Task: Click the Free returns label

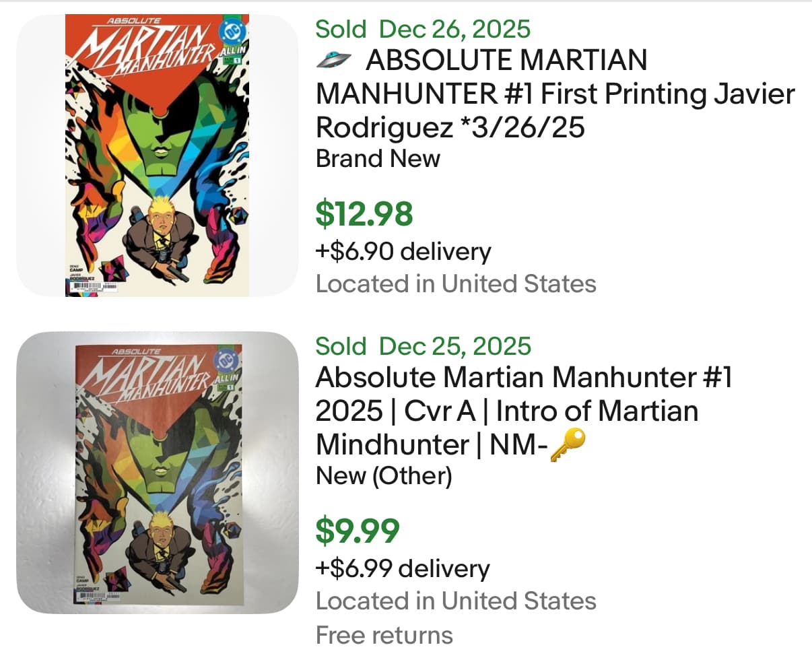Action: tap(384, 635)
